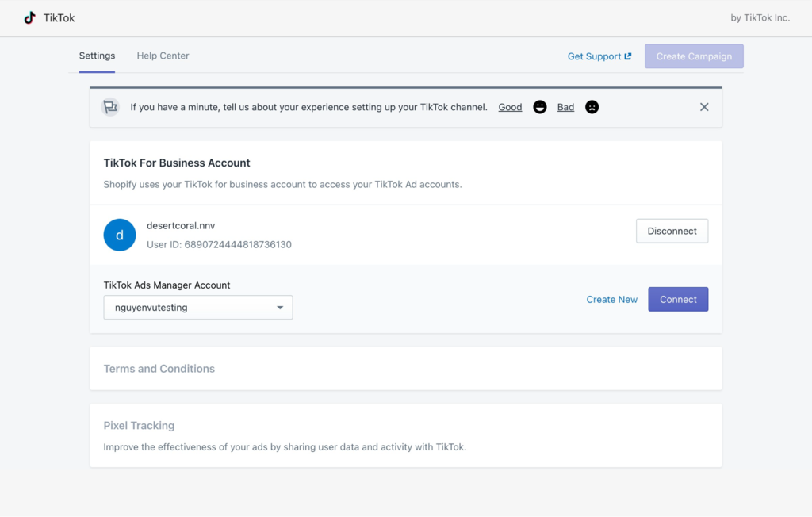The image size is (812, 517).
Task: Select the Good feedback link
Action: (x=510, y=107)
